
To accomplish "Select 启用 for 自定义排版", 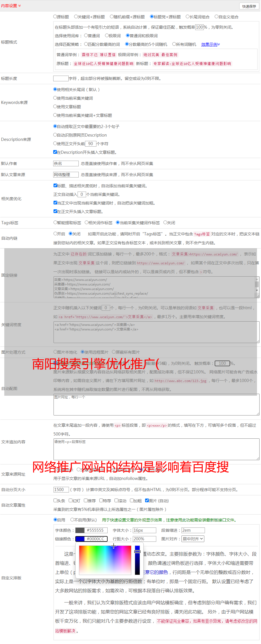I will (x=55, y=520).
